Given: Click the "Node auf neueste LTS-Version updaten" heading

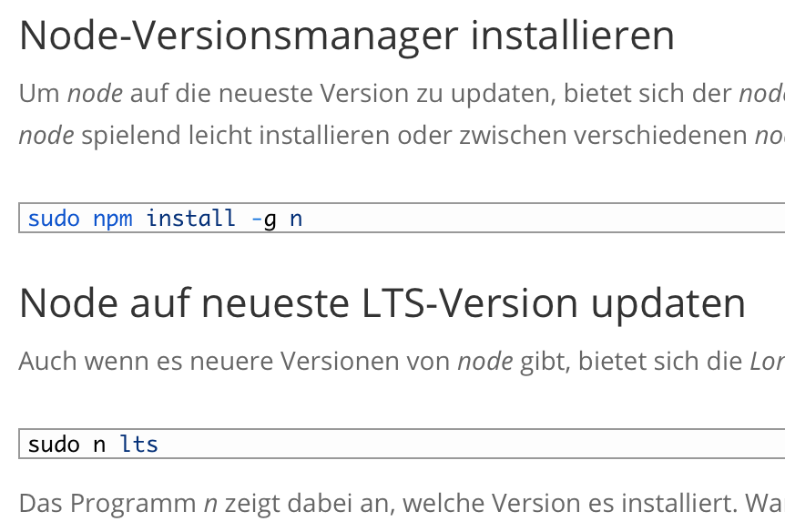Looking at the screenshot, I should pyautogui.click(x=382, y=303).
